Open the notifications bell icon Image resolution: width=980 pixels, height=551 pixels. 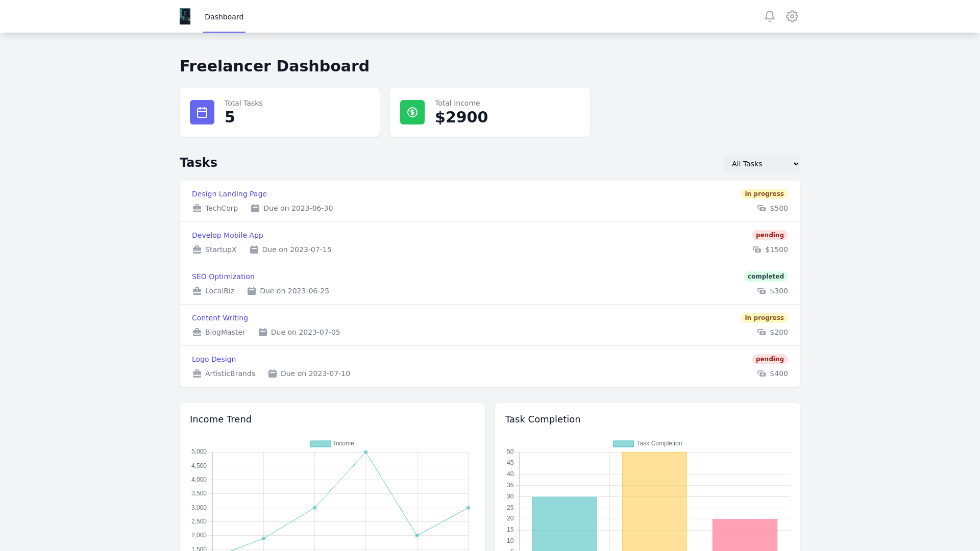click(770, 16)
